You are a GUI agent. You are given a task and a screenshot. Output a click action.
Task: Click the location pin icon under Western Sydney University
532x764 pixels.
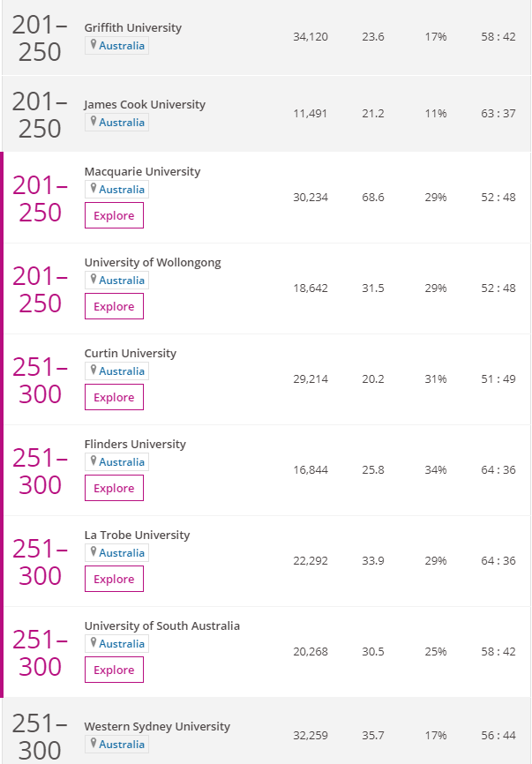pyautogui.click(x=93, y=744)
